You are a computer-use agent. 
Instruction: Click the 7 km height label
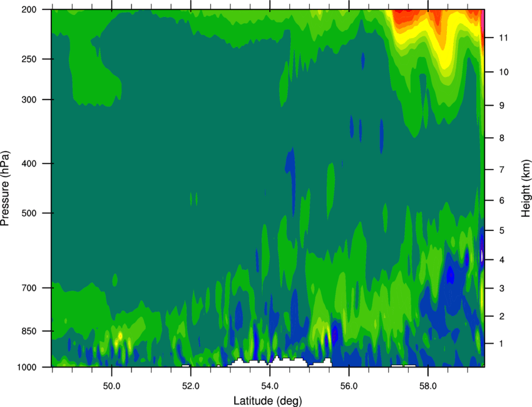point(501,170)
